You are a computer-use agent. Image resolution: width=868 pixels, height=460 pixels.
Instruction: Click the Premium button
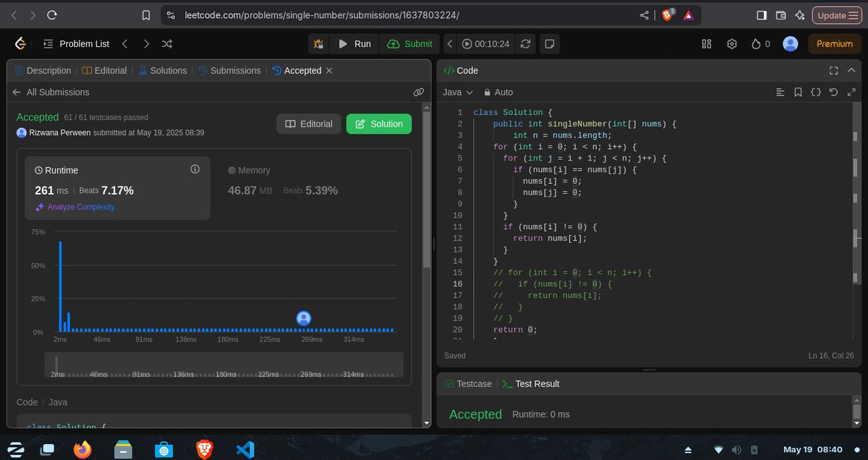click(x=835, y=44)
